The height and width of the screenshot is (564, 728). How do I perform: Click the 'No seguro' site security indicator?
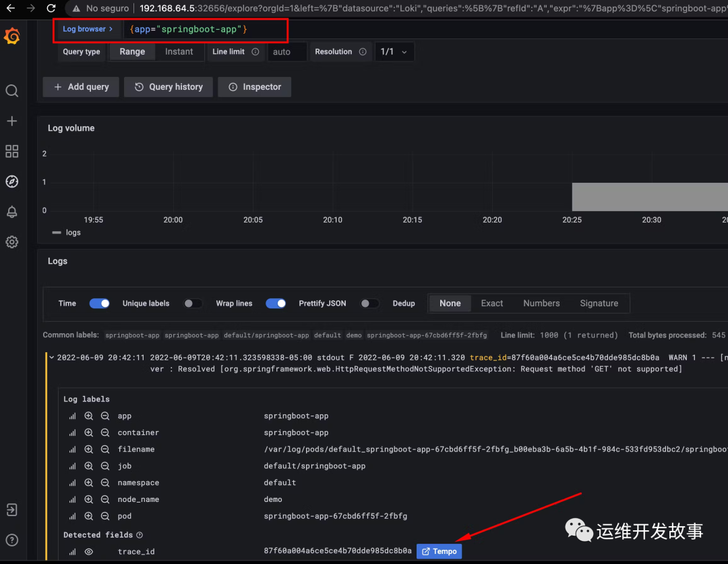point(100,8)
